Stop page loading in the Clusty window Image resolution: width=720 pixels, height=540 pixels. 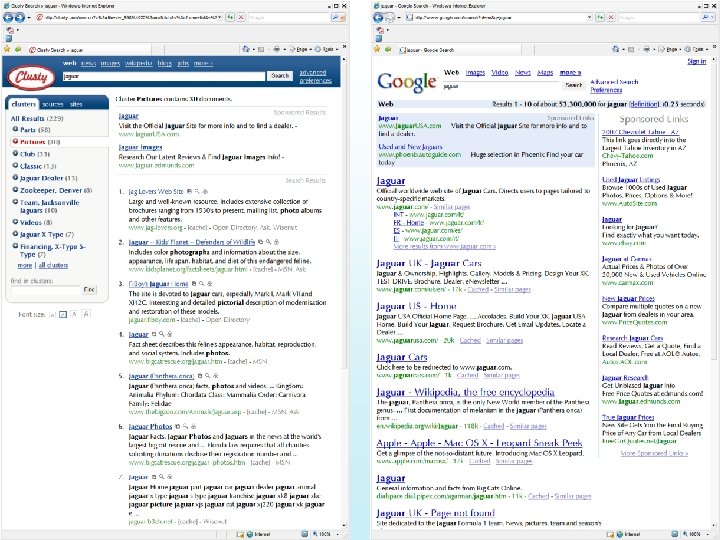click(241, 17)
